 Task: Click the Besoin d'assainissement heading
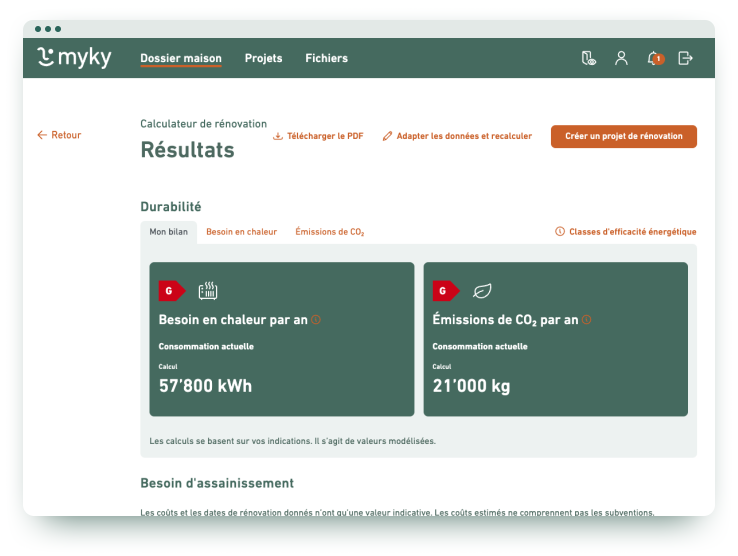[217, 483]
